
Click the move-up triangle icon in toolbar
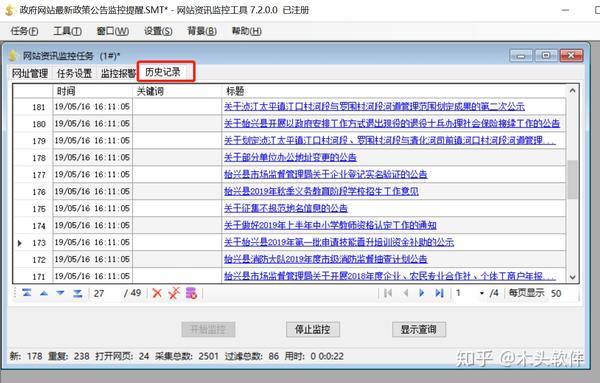(44, 293)
